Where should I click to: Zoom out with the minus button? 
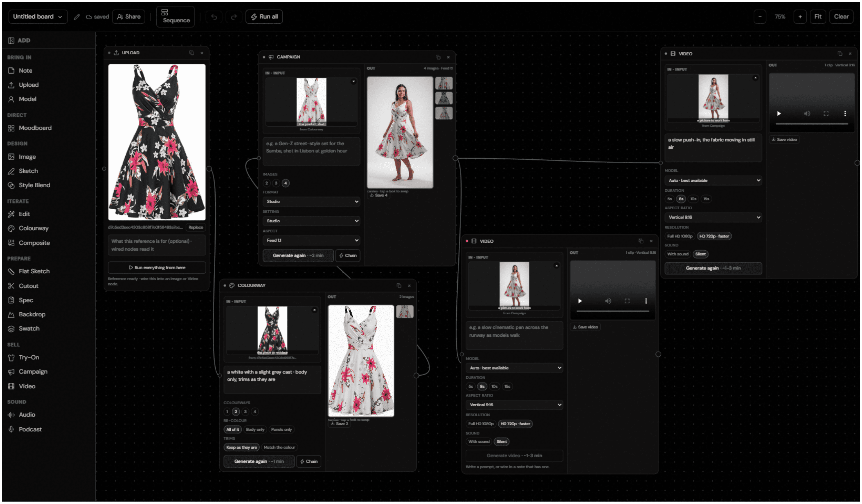(x=760, y=17)
